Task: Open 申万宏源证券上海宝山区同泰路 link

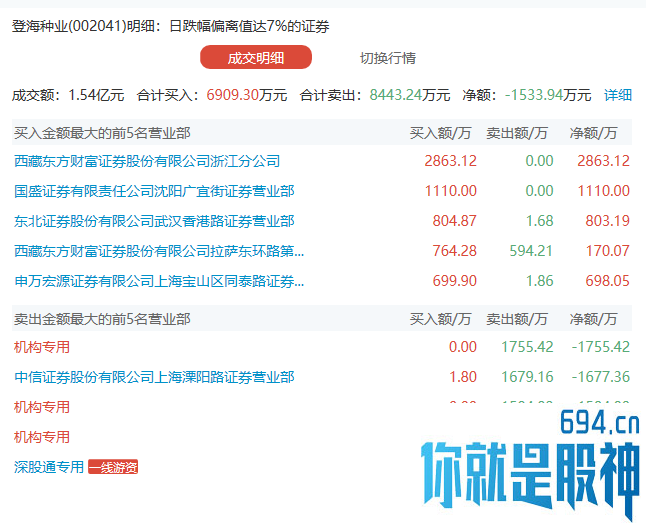Action: point(159,281)
